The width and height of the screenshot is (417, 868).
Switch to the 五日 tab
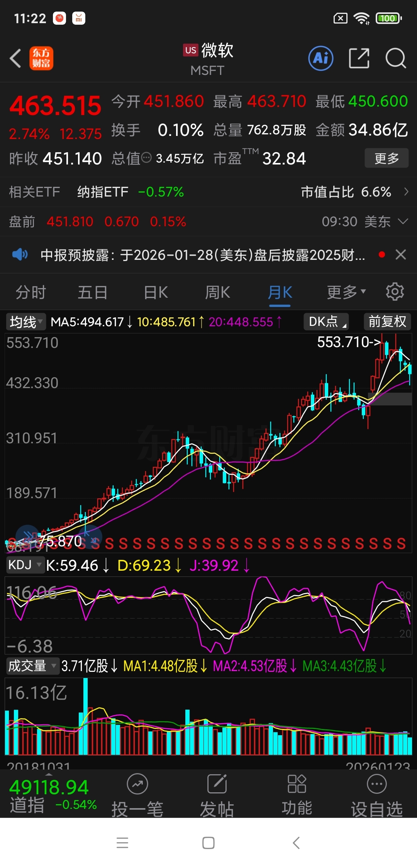point(93,292)
